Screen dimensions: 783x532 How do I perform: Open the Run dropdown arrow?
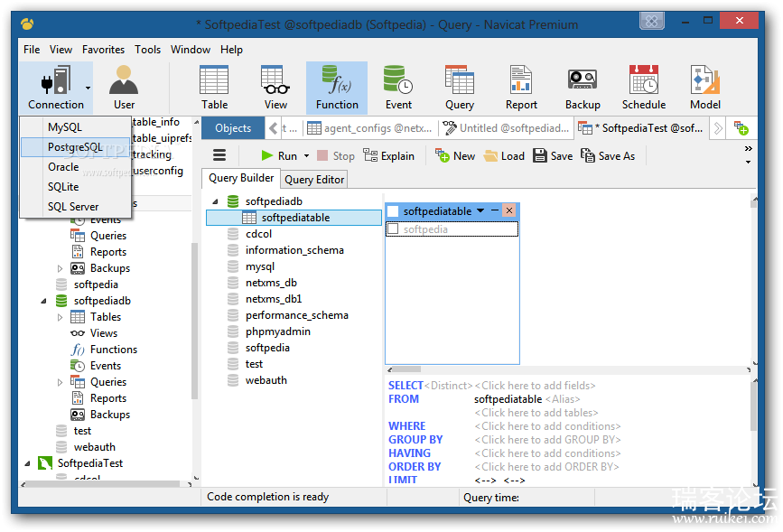coord(306,156)
